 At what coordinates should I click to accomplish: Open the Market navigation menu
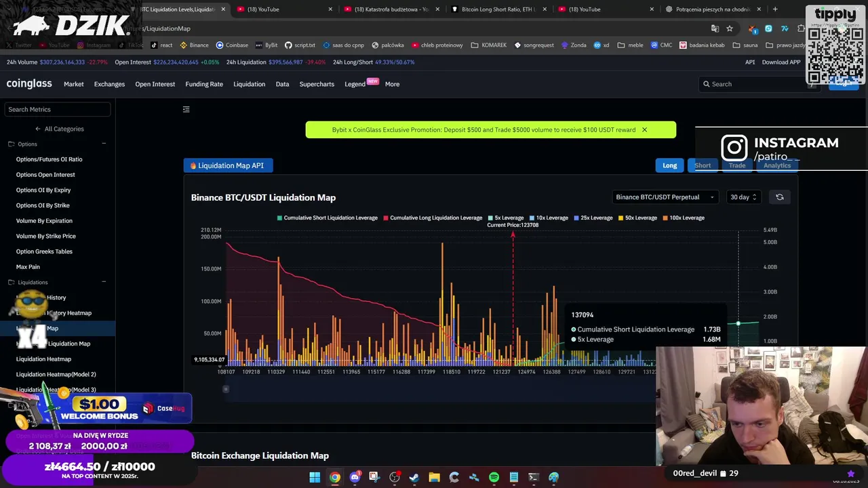click(x=74, y=84)
